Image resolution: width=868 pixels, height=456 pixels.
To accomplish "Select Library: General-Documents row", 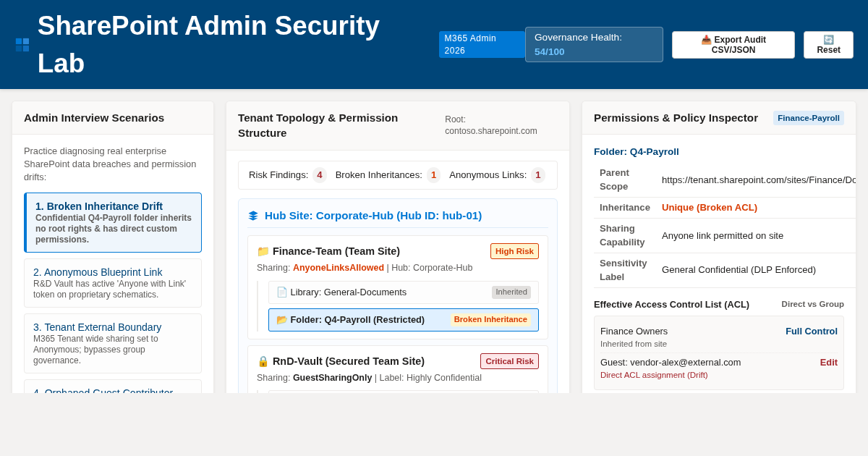I will [404, 292].
